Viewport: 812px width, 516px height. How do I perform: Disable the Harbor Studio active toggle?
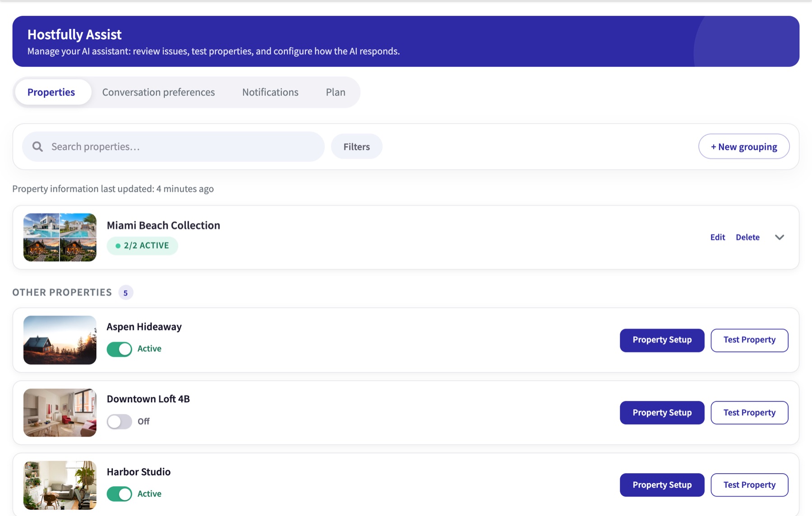click(120, 494)
